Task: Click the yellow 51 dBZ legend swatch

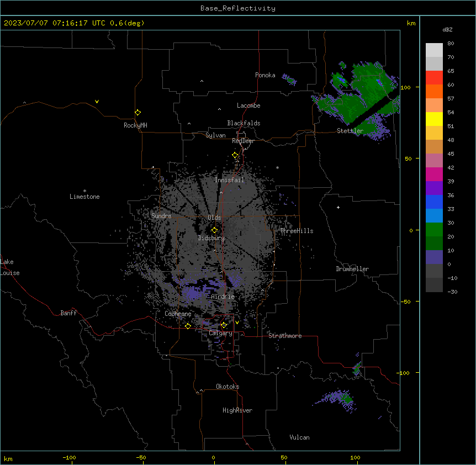Action: click(x=434, y=119)
